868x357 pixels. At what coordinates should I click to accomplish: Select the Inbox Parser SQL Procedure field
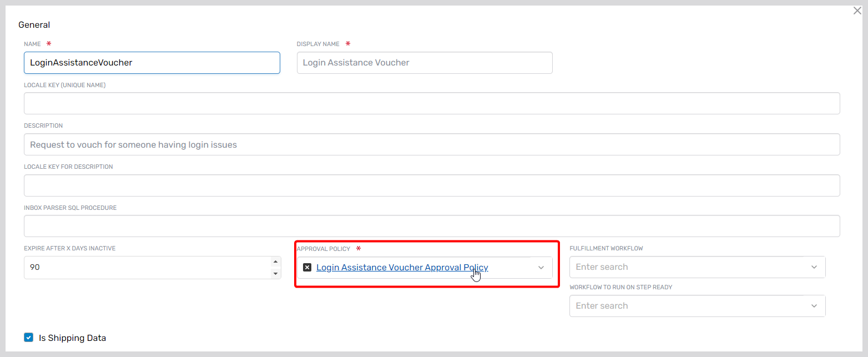(431, 226)
